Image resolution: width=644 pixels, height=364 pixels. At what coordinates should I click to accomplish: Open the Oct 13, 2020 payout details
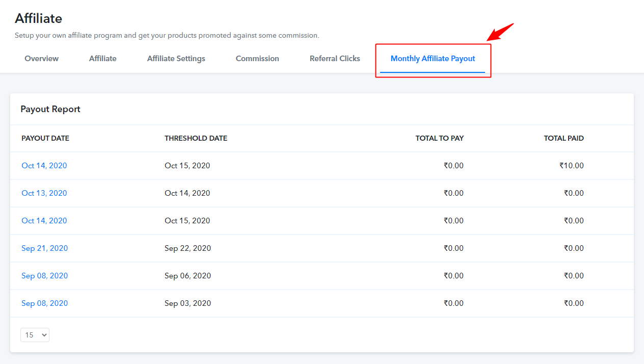pos(44,193)
